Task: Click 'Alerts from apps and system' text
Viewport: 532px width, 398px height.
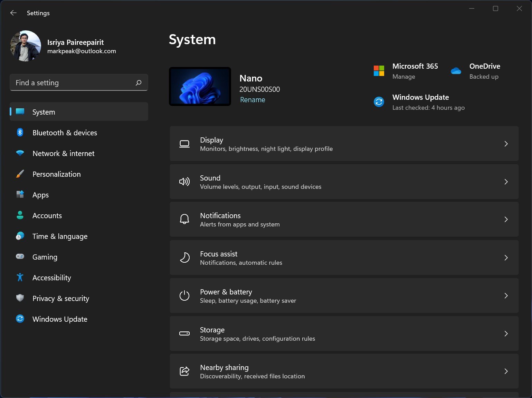Action: coord(240,224)
